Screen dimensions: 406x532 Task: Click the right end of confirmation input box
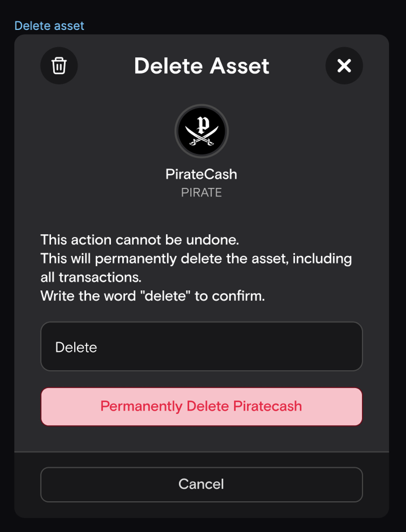click(x=349, y=347)
